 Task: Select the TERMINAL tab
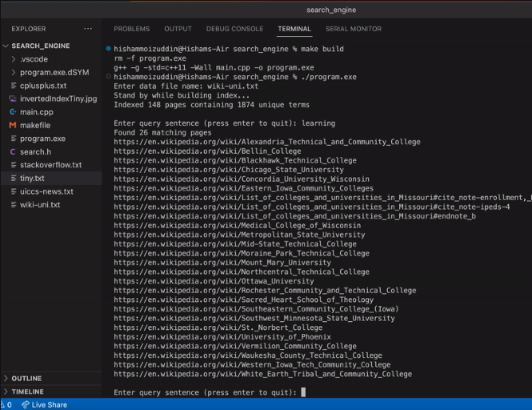click(x=294, y=29)
